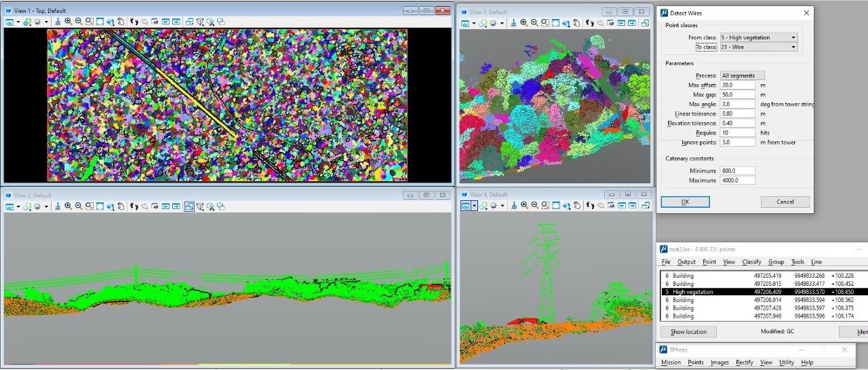The width and height of the screenshot is (868, 370).
Task: Select Fit View icon in View 2 toolbar
Action: [x=100, y=206]
